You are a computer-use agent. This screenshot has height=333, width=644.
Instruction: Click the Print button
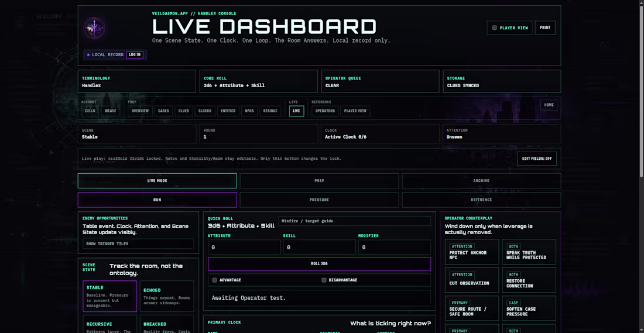pos(545,28)
